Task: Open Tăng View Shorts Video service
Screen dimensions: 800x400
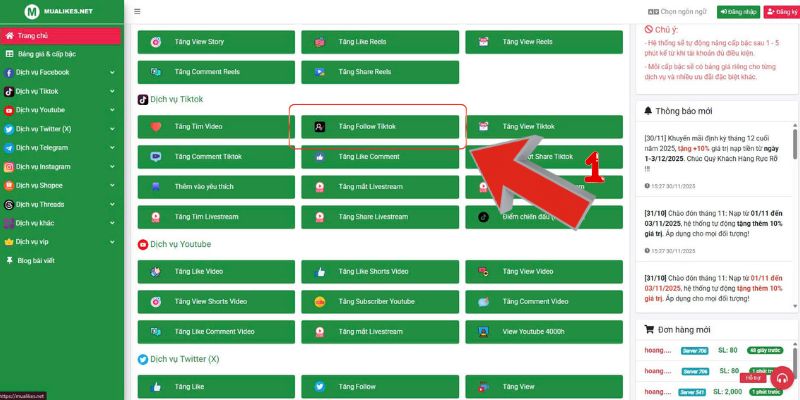Action: point(216,302)
